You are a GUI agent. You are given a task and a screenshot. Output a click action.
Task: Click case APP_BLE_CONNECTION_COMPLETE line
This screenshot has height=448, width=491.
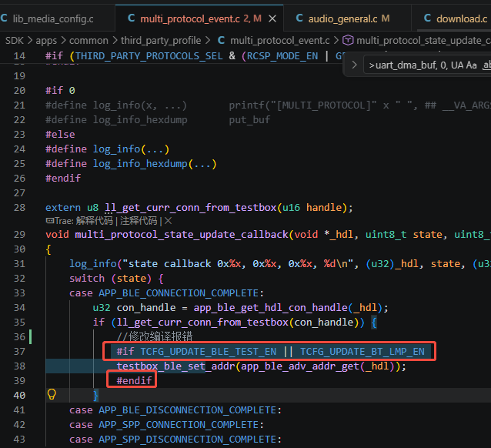point(166,293)
